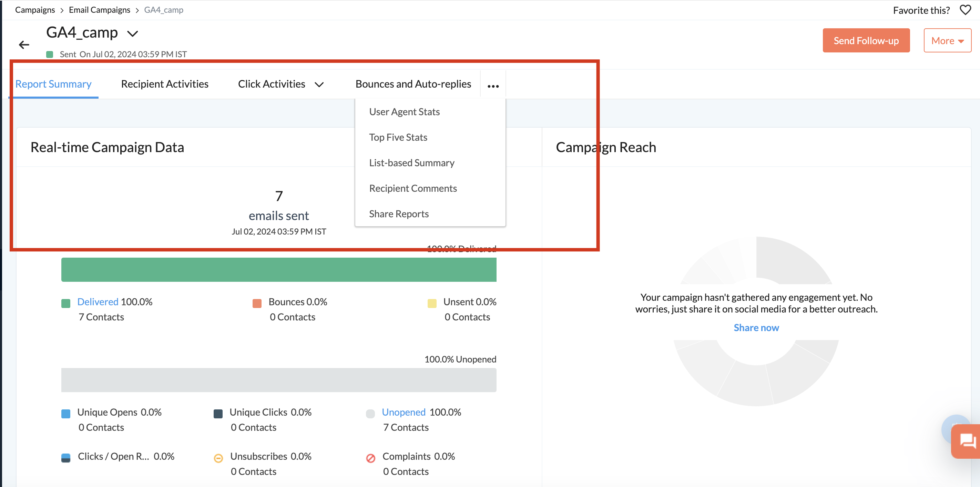Open List-based Summary from the menu
This screenshot has width=980, height=487.
point(412,162)
